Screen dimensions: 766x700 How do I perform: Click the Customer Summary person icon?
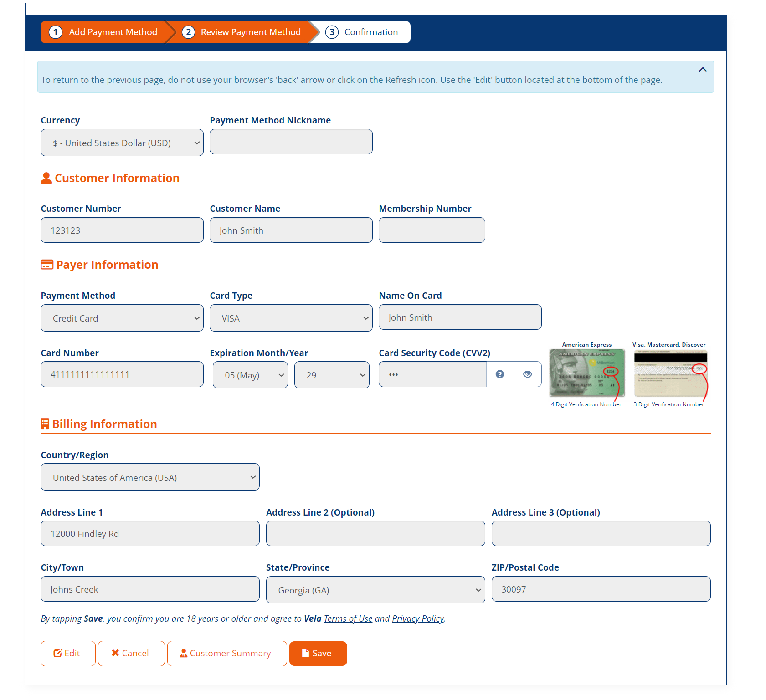[183, 653]
